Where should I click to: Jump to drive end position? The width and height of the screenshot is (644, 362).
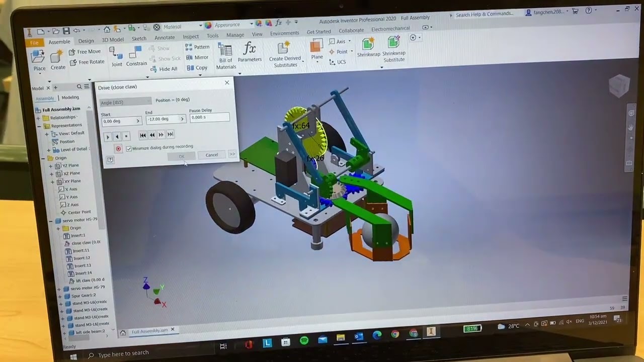pyautogui.click(x=170, y=134)
